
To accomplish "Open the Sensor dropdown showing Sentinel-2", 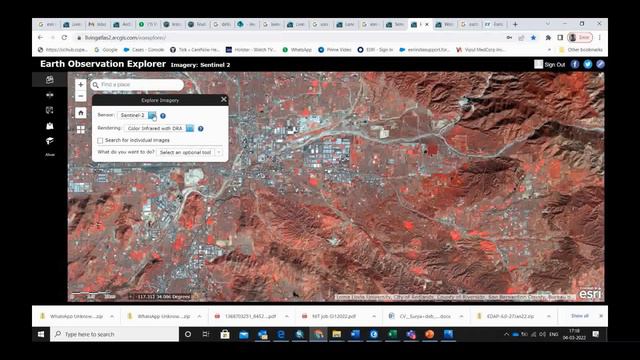I will click(x=152, y=116).
